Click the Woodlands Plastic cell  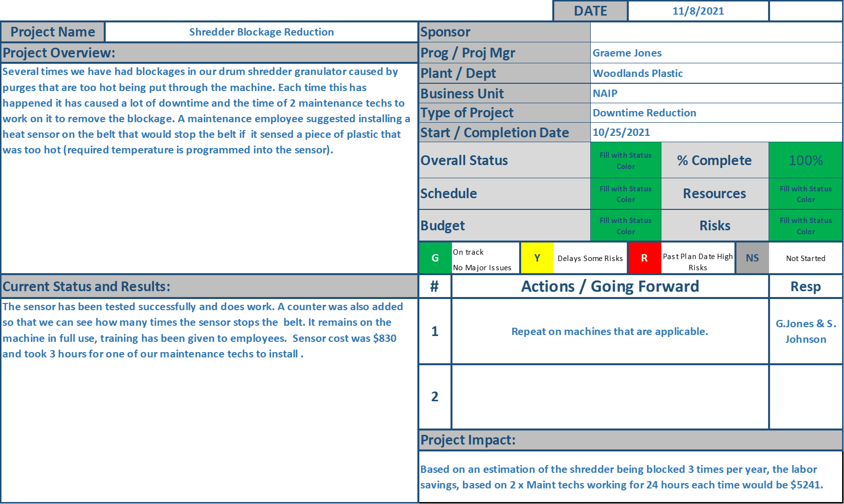coord(716,73)
